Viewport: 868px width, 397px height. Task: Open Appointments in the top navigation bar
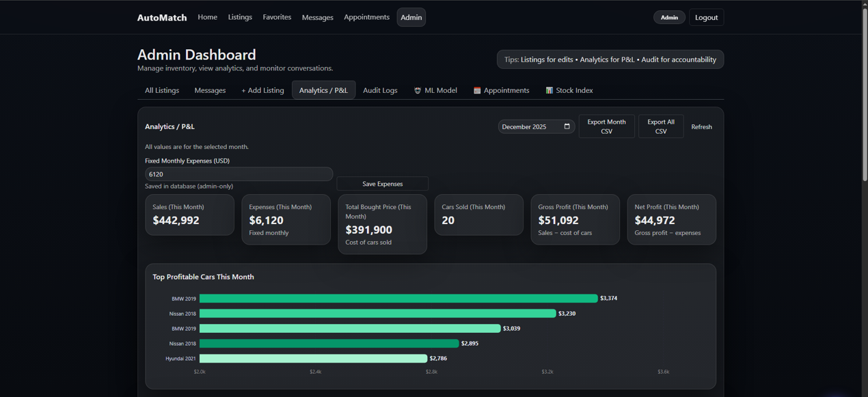366,17
